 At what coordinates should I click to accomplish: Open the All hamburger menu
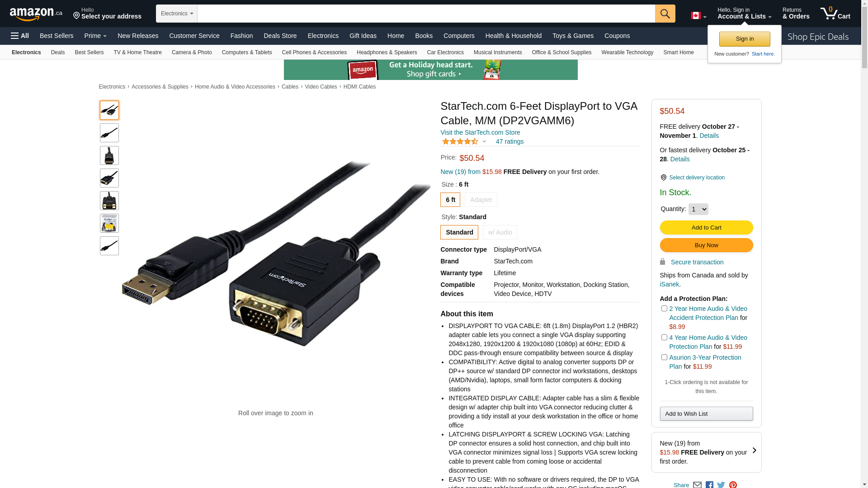[x=20, y=36]
